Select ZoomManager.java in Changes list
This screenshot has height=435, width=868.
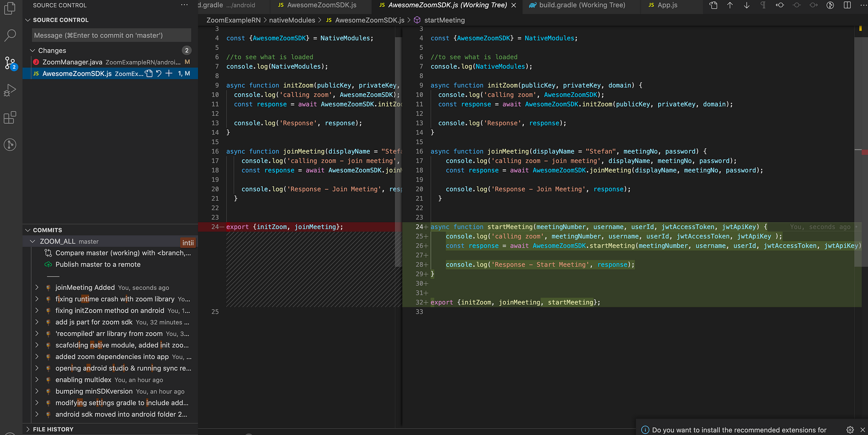click(x=72, y=62)
